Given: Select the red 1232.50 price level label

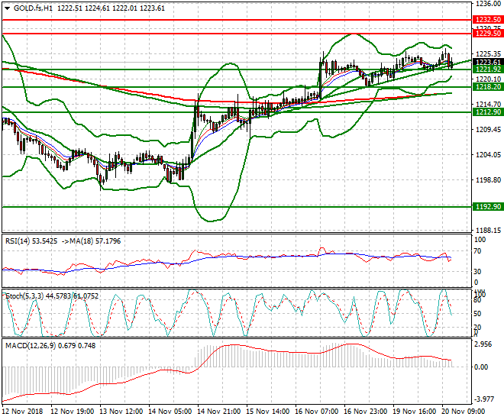Looking at the screenshot, I should pyautogui.click(x=488, y=20).
